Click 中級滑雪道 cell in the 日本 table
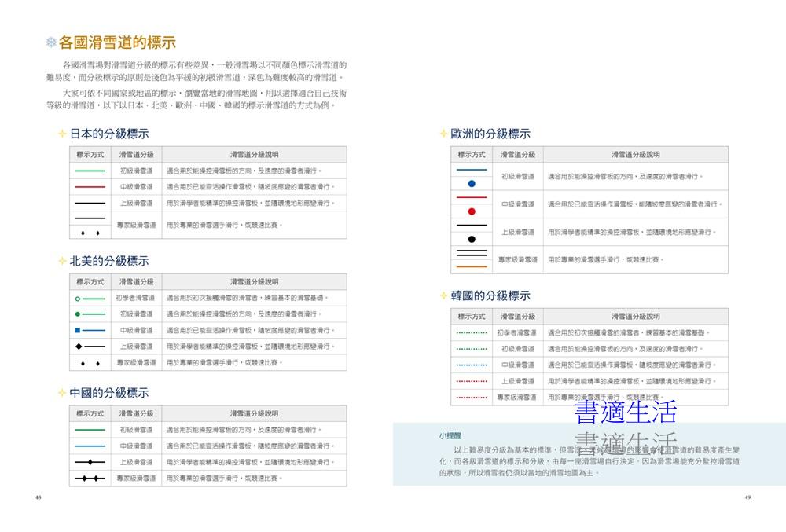The image size is (786, 532). [136, 187]
